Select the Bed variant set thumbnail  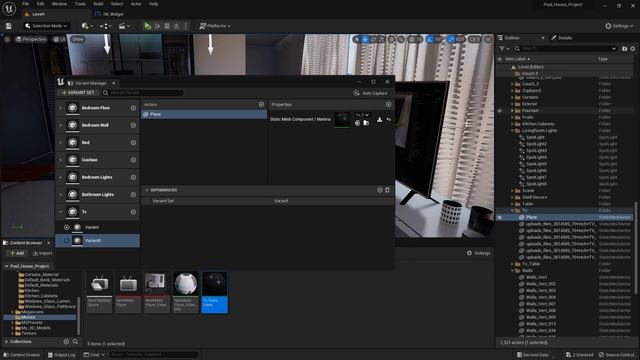73,142
